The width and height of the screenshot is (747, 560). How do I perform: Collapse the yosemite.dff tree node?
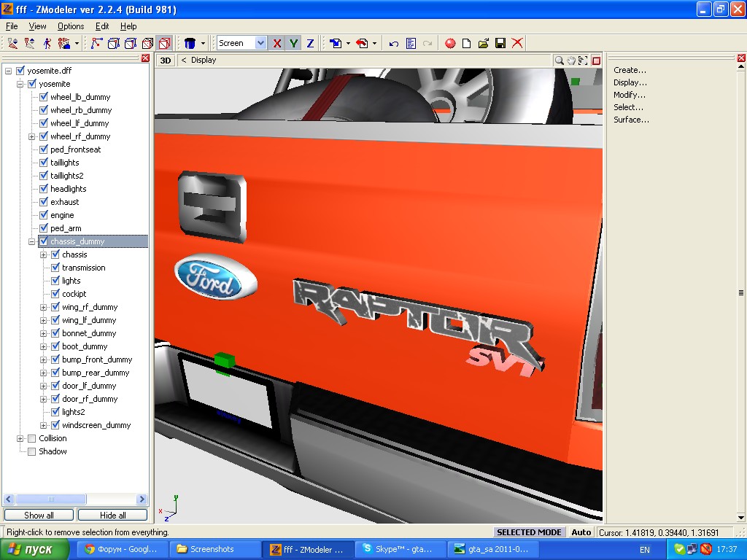9,71
